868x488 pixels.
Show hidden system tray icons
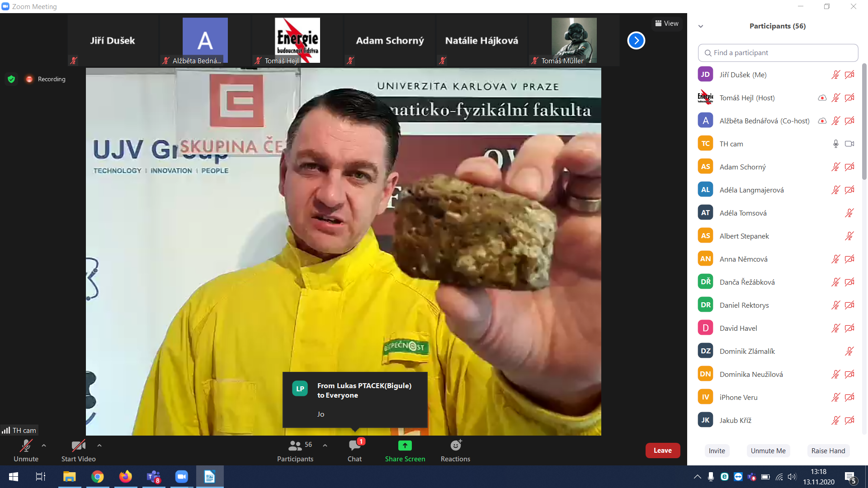[x=698, y=477]
